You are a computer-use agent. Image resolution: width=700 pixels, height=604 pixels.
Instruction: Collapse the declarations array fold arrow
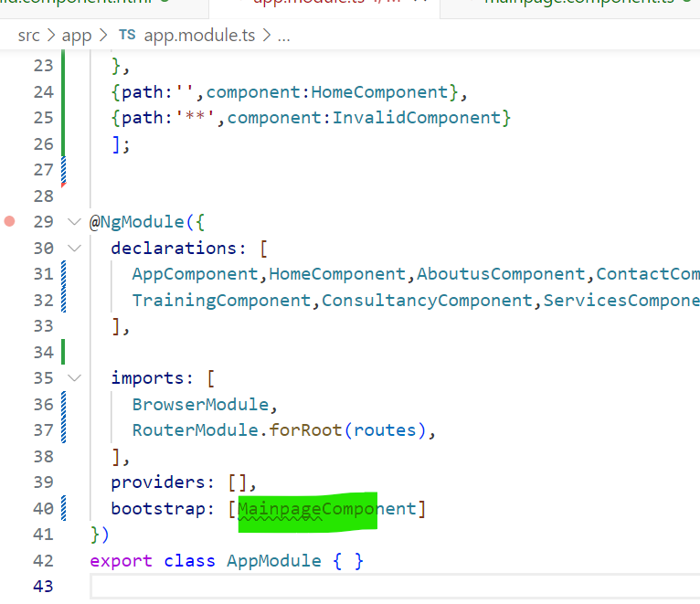click(x=74, y=248)
